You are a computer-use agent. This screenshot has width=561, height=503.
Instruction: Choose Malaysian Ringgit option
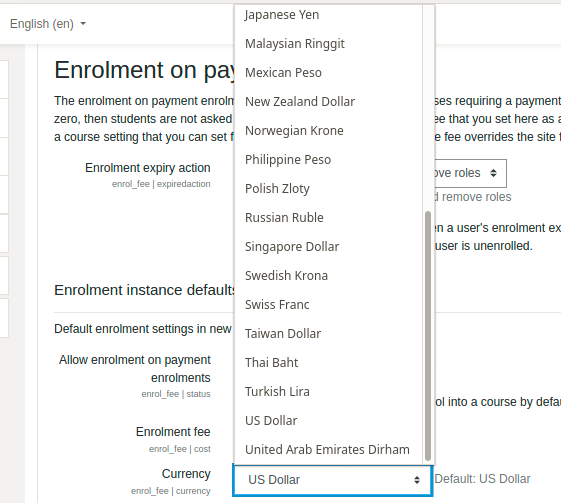(x=328, y=44)
